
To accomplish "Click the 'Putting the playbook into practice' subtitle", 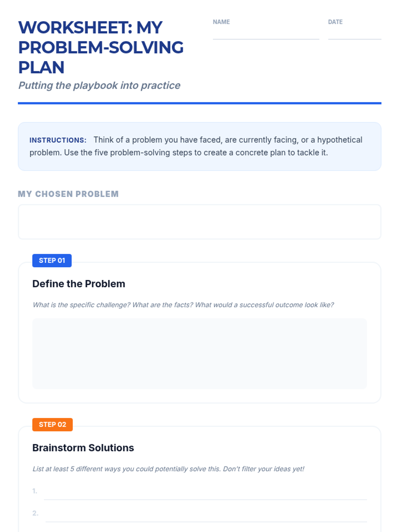I will 99,85.
